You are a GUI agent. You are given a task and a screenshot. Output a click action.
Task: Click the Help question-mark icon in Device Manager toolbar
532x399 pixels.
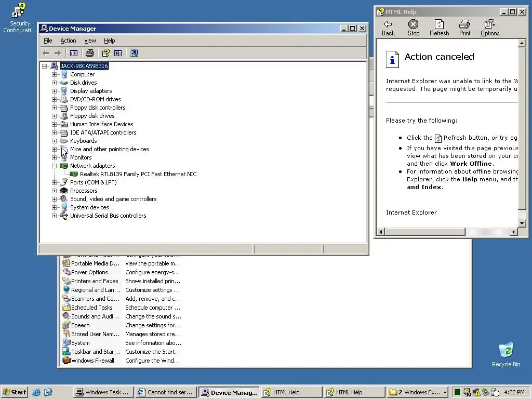[x=106, y=53]
